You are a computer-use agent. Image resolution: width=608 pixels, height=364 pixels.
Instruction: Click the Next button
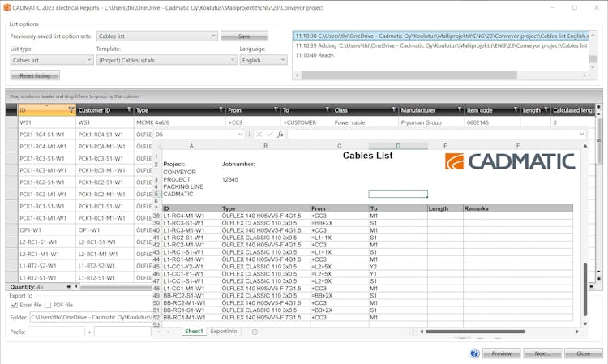(542, 353)
